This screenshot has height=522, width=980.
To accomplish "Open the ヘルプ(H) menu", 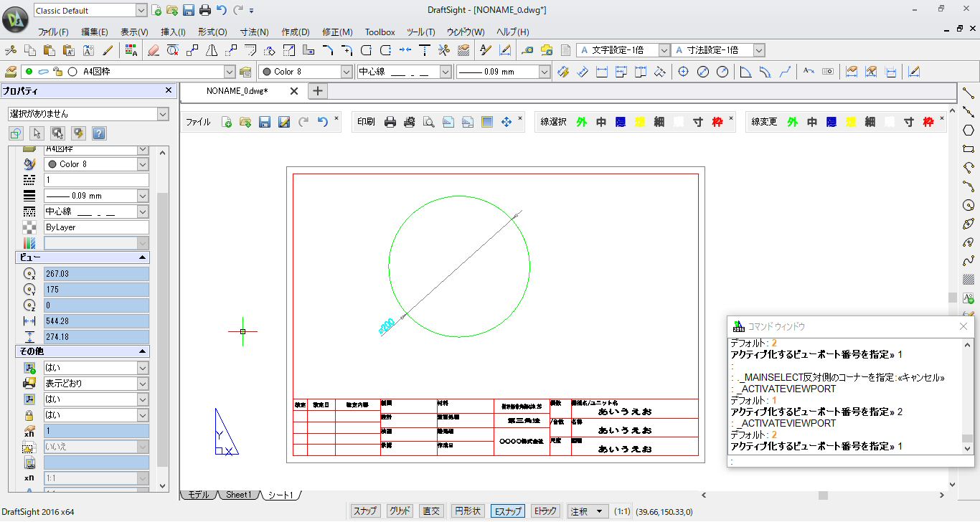I will coord(512,32).
